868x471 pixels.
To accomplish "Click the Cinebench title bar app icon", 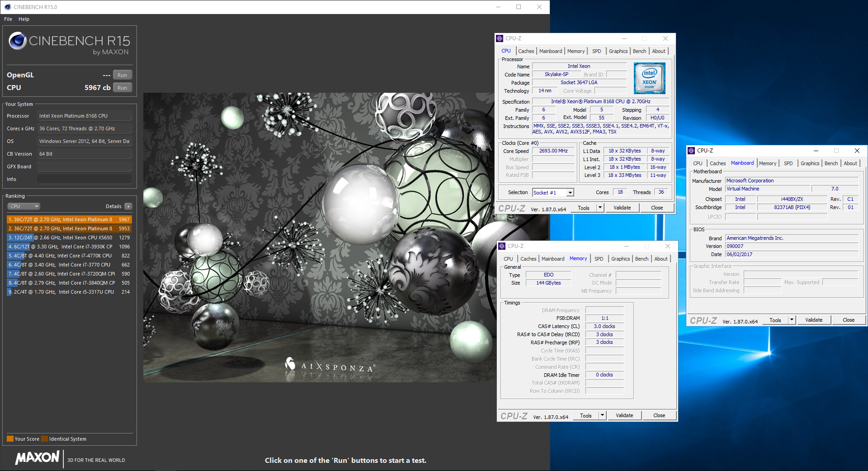I will pyautogui.click(x=8, y=7).
